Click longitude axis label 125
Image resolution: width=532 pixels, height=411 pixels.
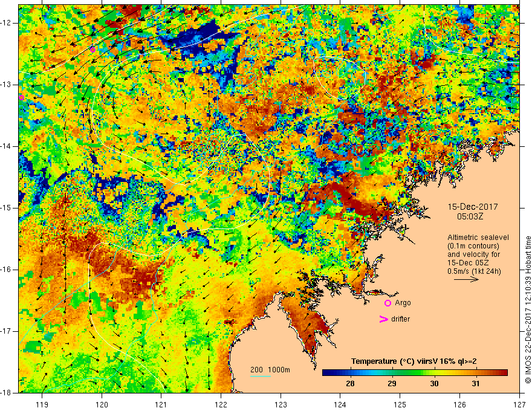[x=400, y=404]
